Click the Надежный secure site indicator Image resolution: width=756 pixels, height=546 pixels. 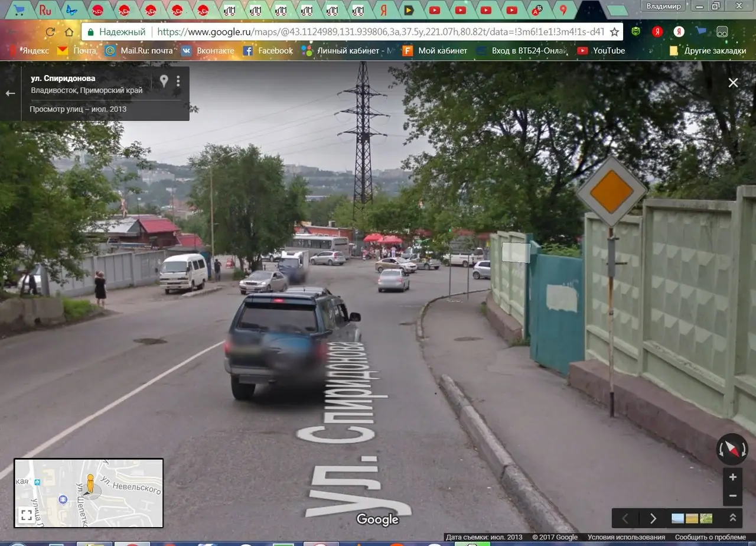click(x=116, y=32)
